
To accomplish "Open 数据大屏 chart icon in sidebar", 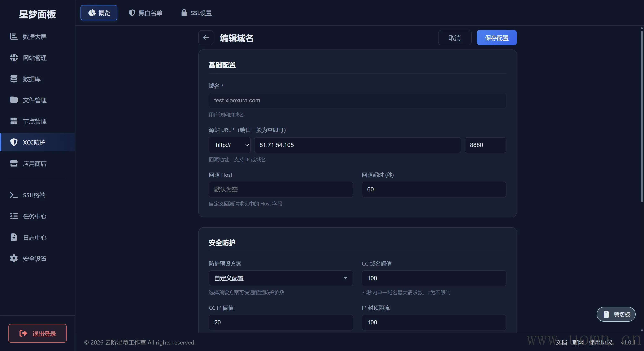I will 14,36.
